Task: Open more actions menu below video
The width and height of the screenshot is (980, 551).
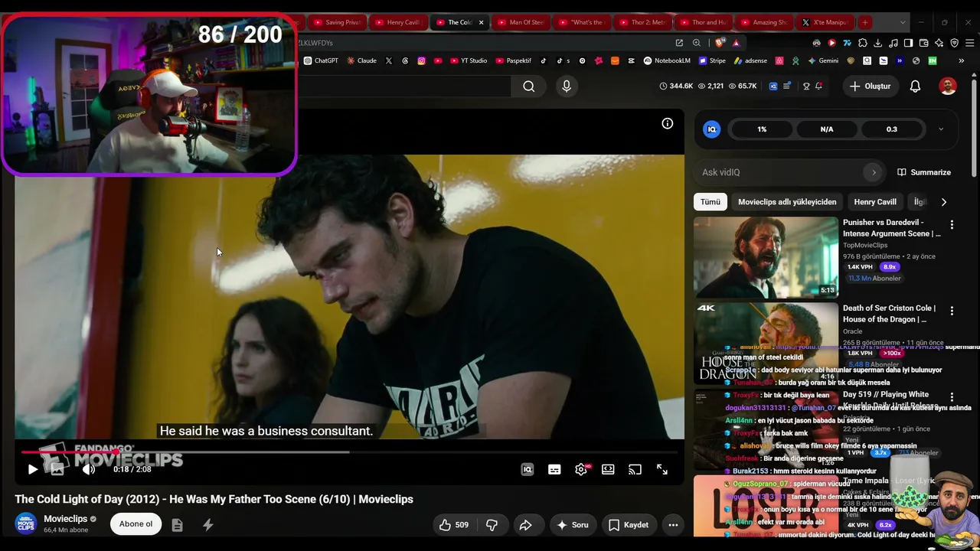Action: [673, 525]
